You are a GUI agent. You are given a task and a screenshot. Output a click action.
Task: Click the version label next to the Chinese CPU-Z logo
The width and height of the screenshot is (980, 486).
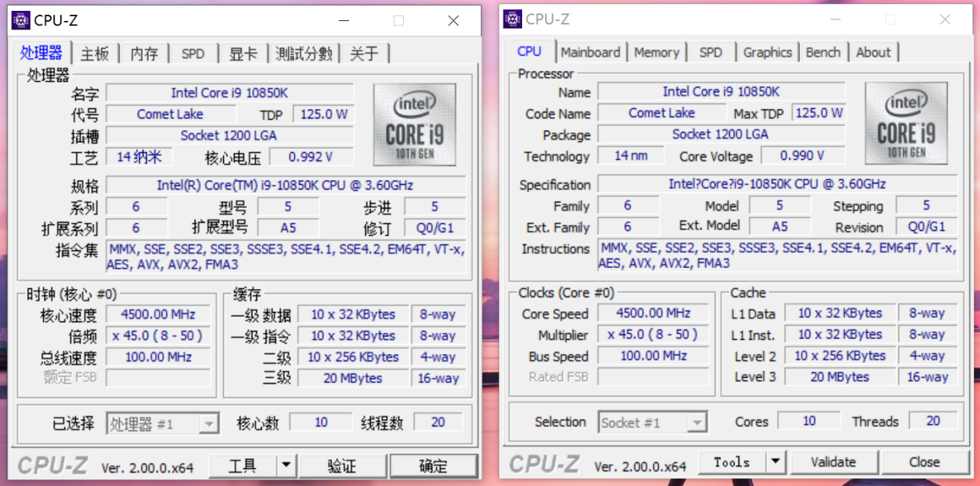click(x=149, y=467)
